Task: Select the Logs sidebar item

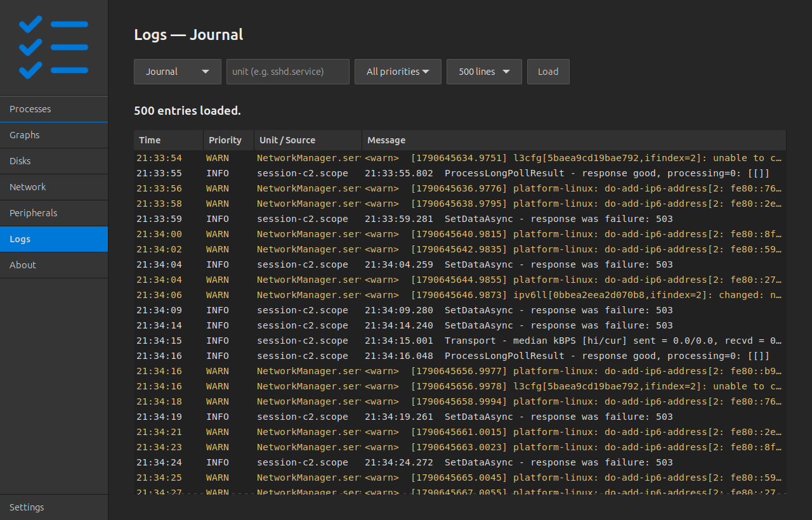Action: coord(54,239)
